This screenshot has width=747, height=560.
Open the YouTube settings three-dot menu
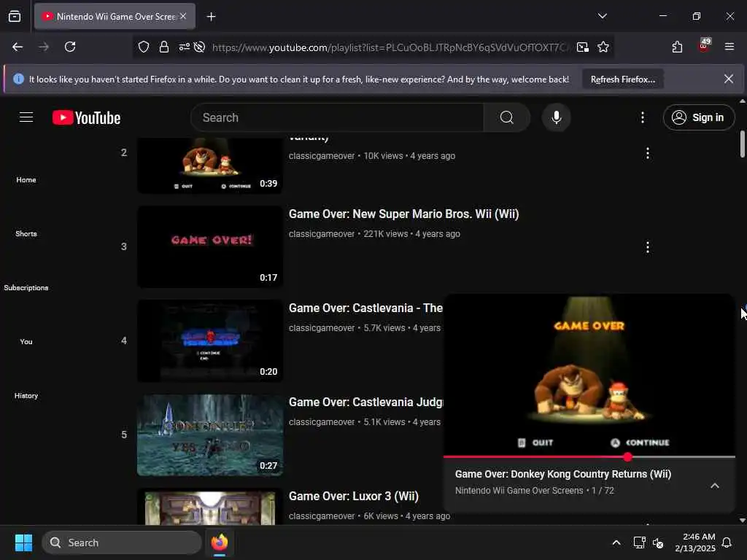[x=642, y=117]
